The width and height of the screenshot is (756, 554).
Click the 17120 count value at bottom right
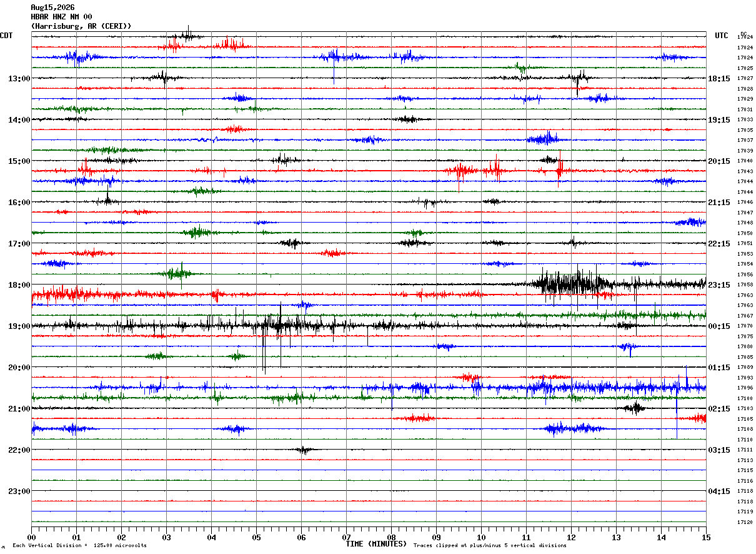click(x=745, y=522)
